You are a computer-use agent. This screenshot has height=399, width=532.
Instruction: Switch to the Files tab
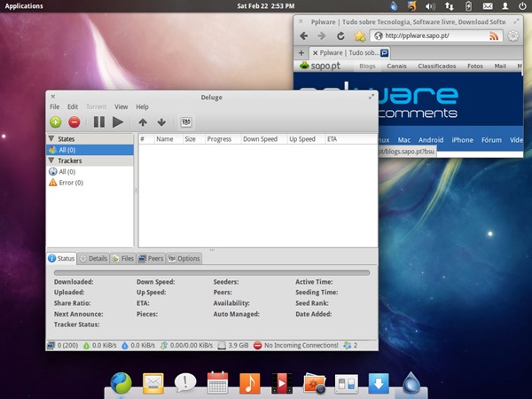coord(123,259)
